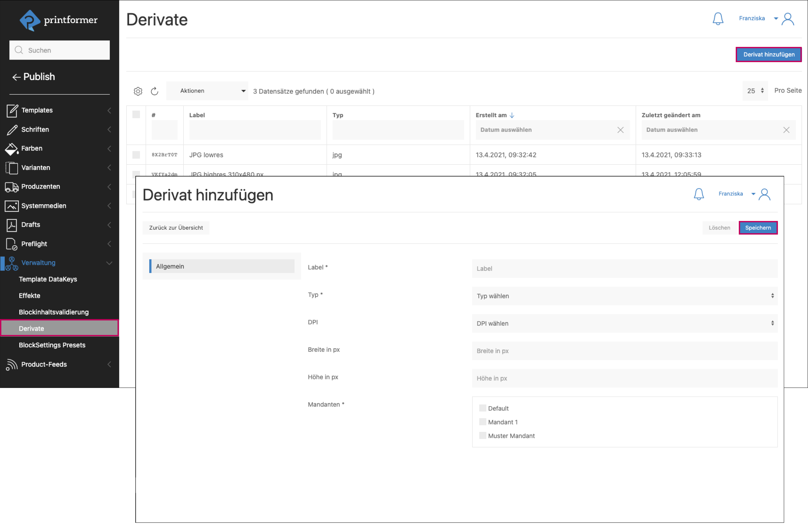The height and width of the screenshot is (532, 808).
Task: Open notifications bell in Derivate header
Action: (x=718, y=19)
